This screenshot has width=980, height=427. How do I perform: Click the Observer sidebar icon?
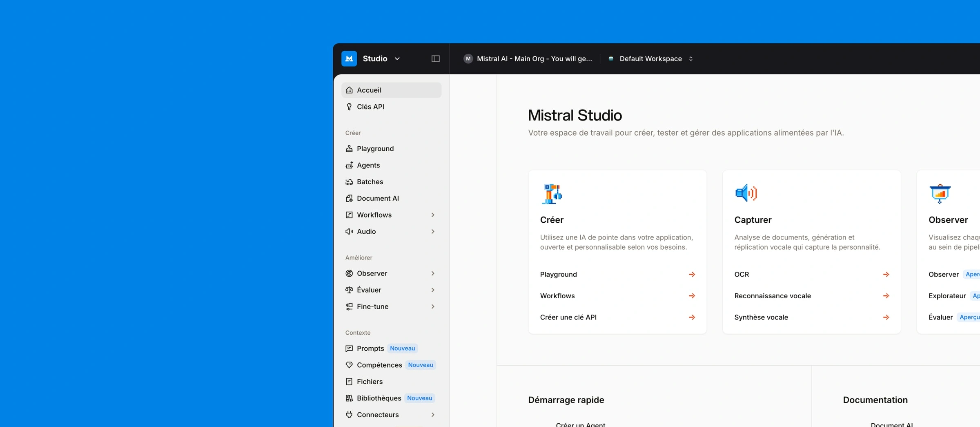[x=349, y=273]
